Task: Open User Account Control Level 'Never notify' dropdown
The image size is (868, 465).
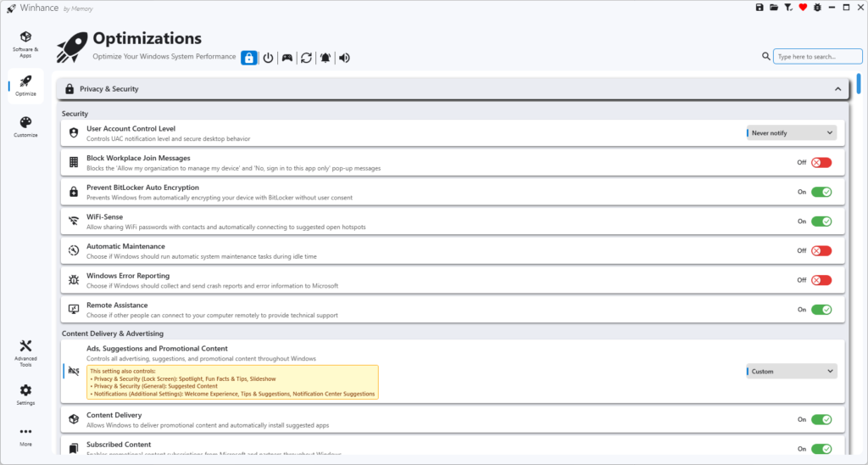Action: click(792, 133)
